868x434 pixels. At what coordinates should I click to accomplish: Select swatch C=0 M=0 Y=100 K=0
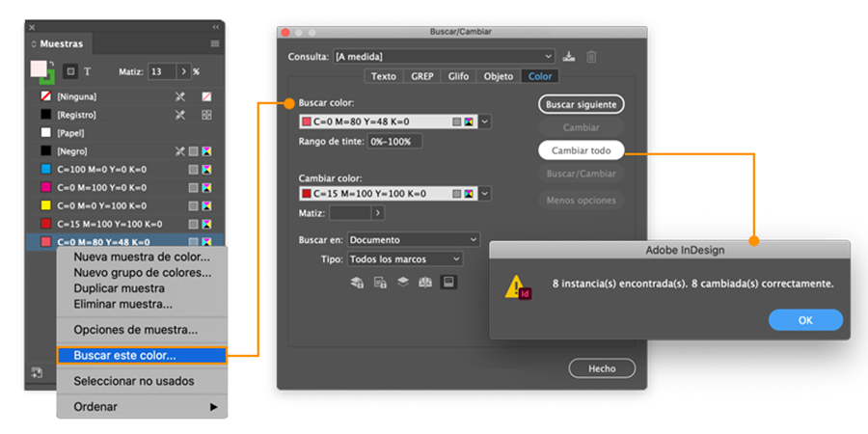coord(124,206)
